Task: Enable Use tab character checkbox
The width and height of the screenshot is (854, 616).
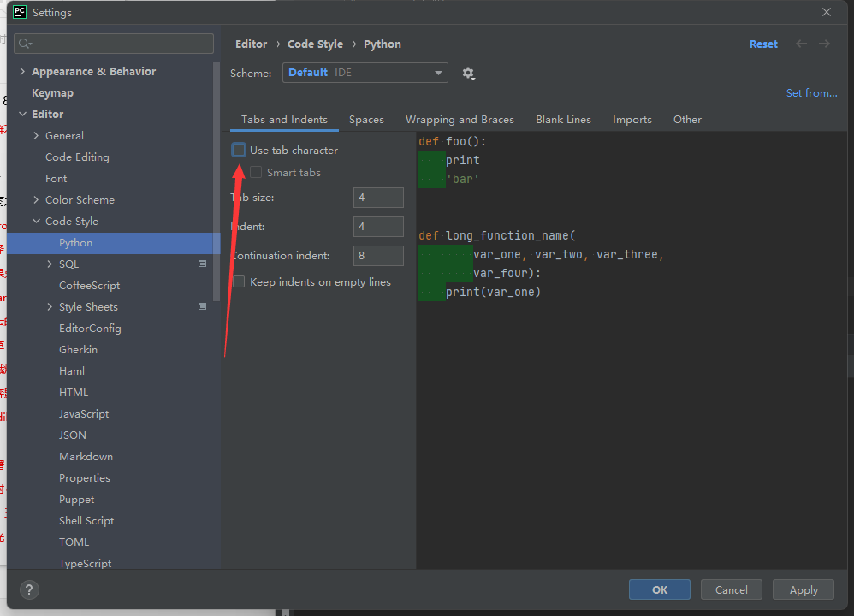Action: (239, 151)
